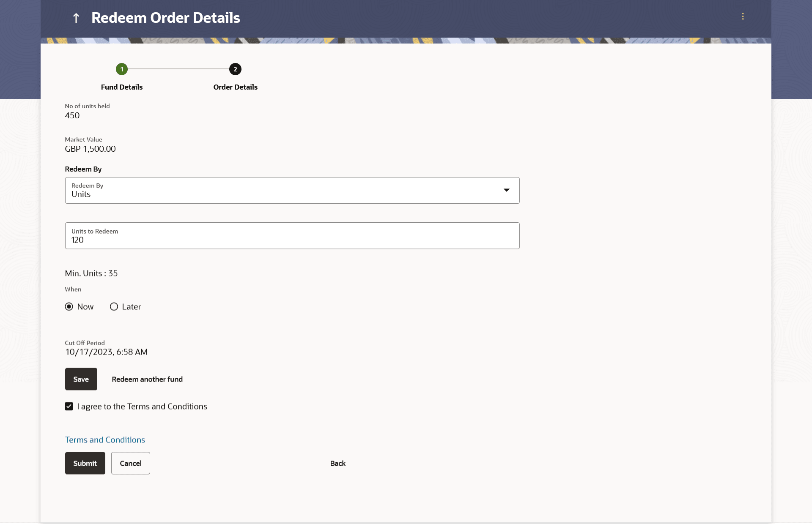812x524 pixels.
Task: Click the back arrow icon in header
Action: point(76,18)
